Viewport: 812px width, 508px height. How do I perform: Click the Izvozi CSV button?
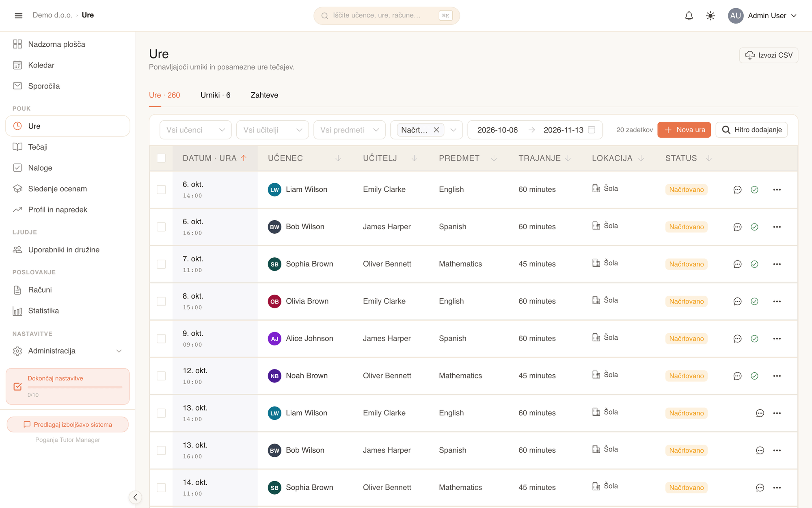(x=769, y=55)
